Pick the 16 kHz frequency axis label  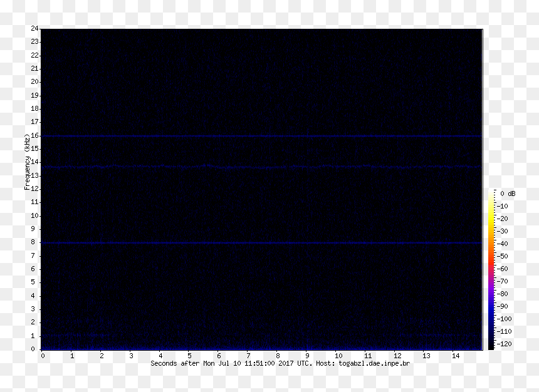[34, 135]
